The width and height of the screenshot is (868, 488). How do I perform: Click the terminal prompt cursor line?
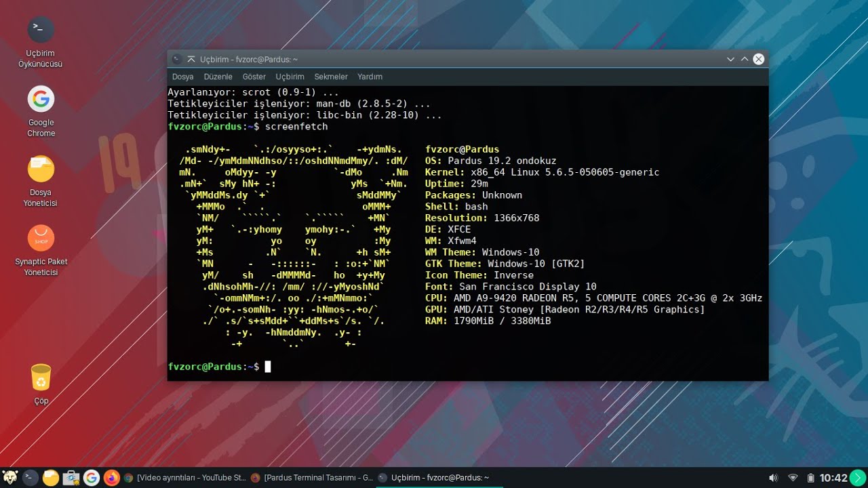[219, 367]
